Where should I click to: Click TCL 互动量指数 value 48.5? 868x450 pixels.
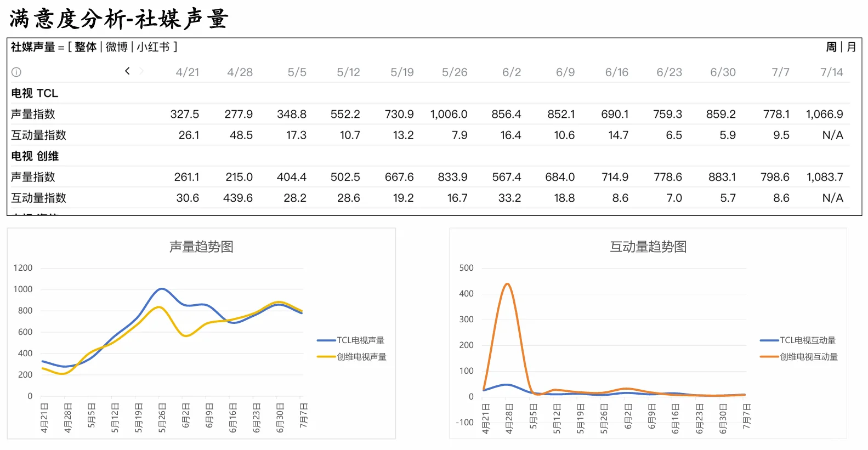pos(241,135)
